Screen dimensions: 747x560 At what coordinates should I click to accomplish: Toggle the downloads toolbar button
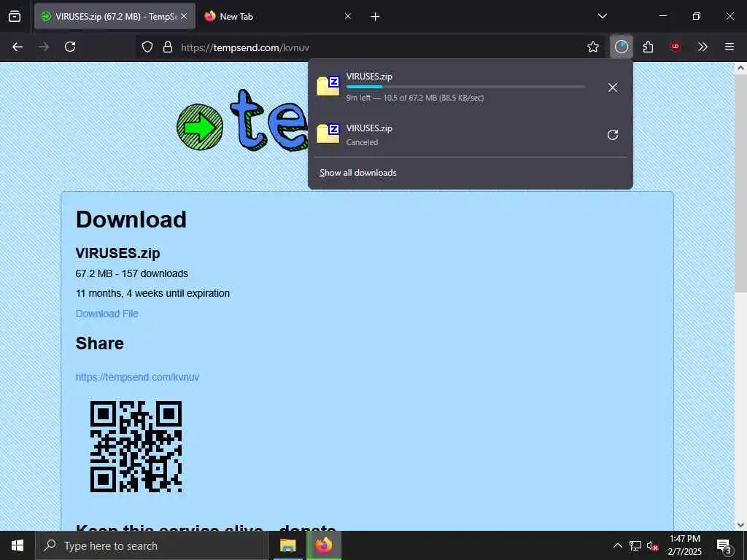point(622,47)
